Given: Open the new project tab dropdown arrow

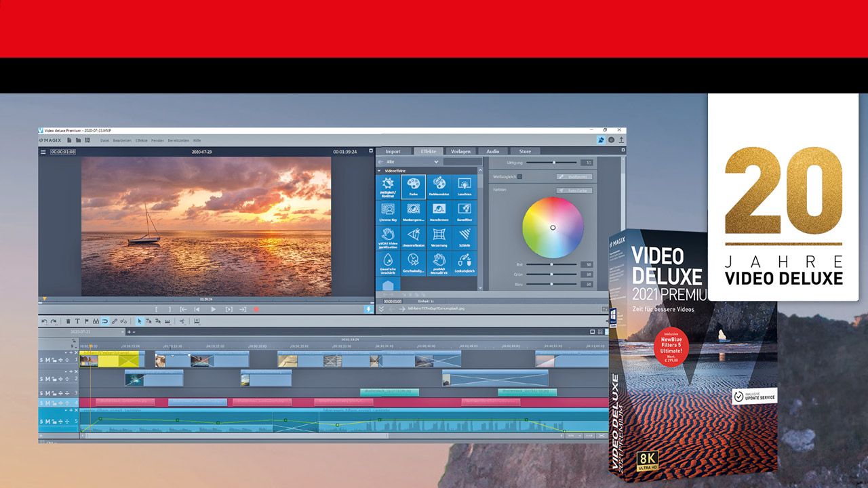Looking at the screenshot, I should point(136,331).
